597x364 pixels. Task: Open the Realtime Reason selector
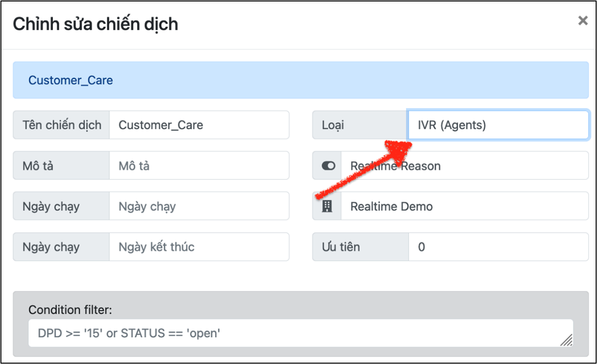tap(464, 166)
